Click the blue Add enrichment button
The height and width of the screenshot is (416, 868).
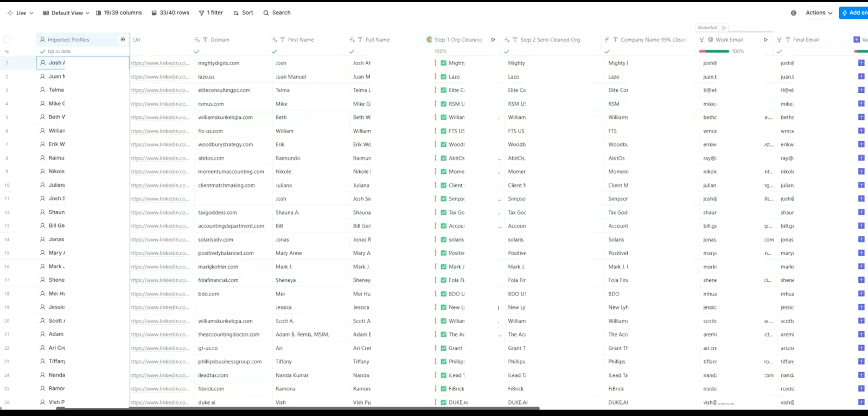point(854,13)
